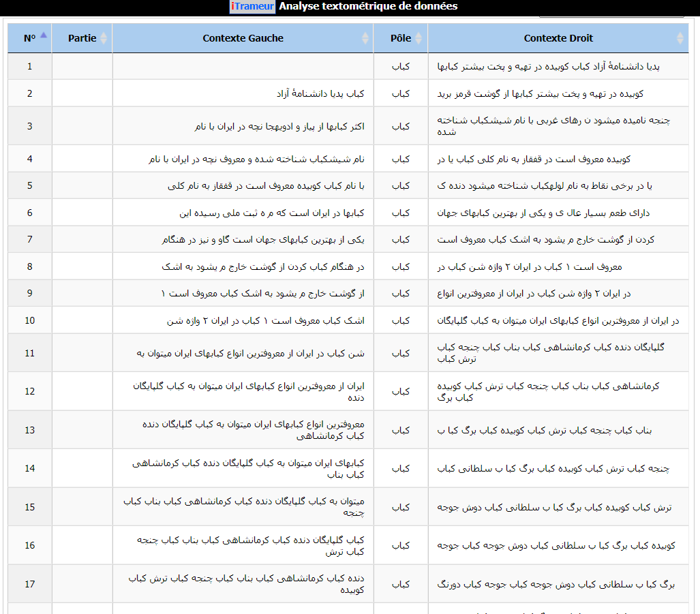Click row 17 right context starting 'برگ کبا ب سلطانی'
The image size is (700, 614).
pyautogui.click(x=556, y=585)
